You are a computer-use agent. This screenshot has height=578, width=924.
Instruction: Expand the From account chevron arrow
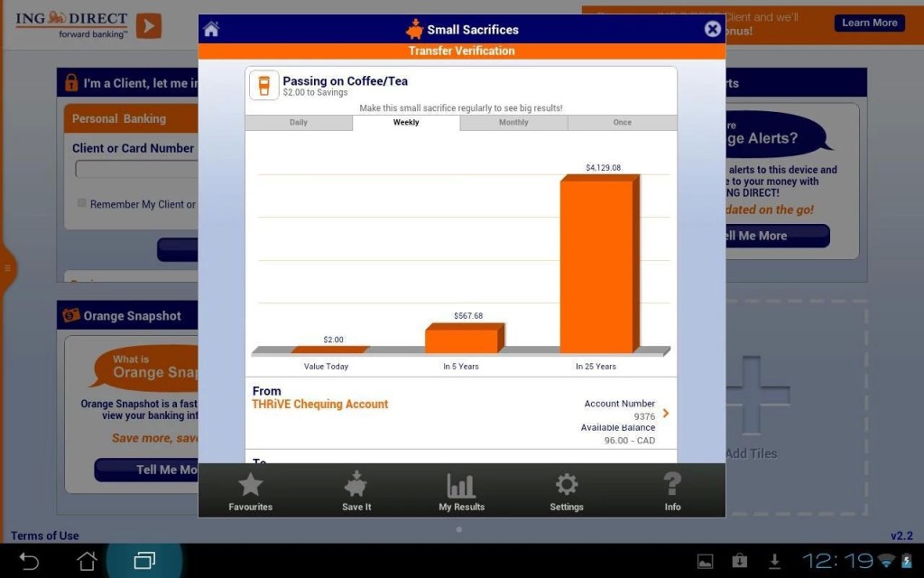(666, 414)
